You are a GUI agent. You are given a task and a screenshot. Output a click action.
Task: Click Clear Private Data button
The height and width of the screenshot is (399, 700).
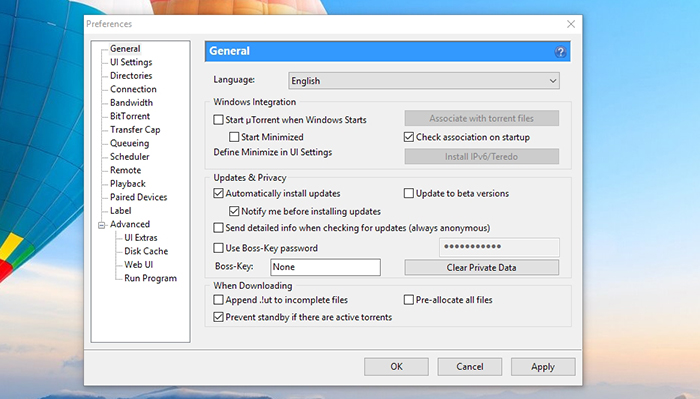[482, 267]
